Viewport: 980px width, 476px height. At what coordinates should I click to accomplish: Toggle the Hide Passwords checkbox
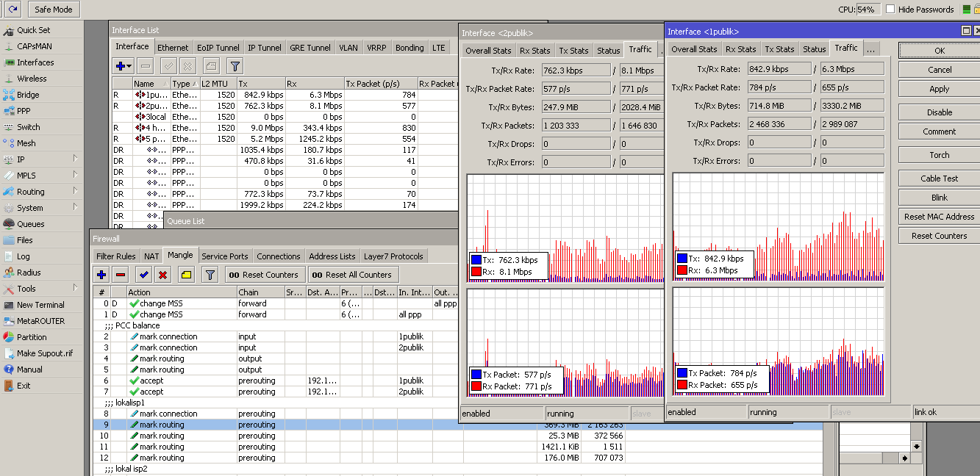(890, 10)
